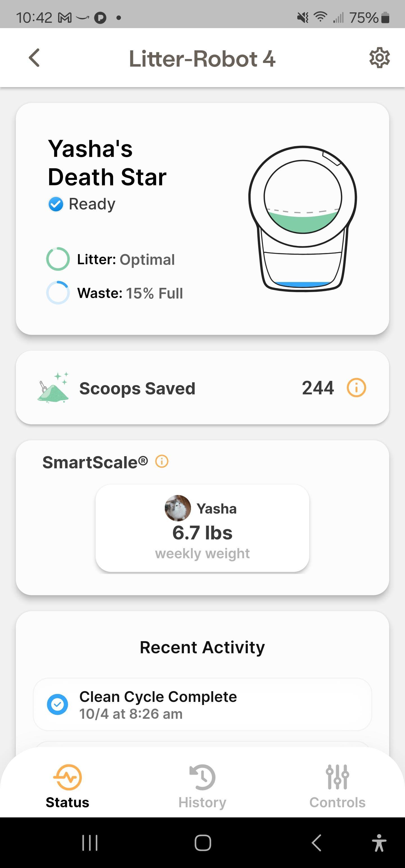This screenshot has width=405, height=868.
Task: Tap the Scoops Saved count 244
Action: pyautogui.click(x=318, y=388)
